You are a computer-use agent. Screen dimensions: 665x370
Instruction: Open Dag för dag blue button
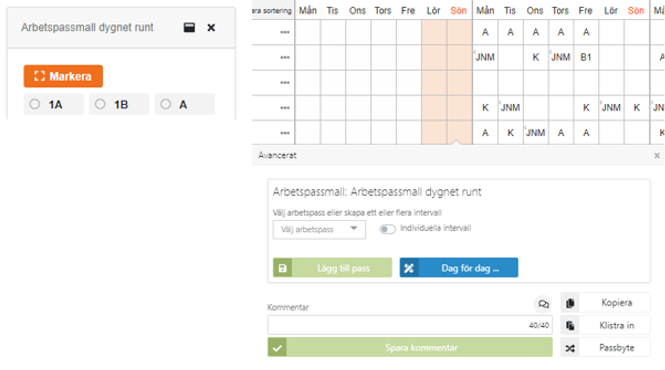(x=458, y=268)
